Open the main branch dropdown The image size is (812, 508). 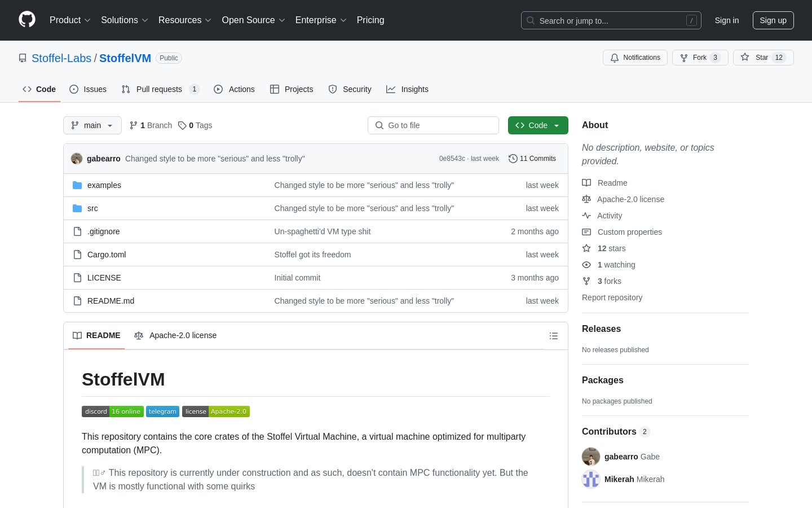pos(92,125)
